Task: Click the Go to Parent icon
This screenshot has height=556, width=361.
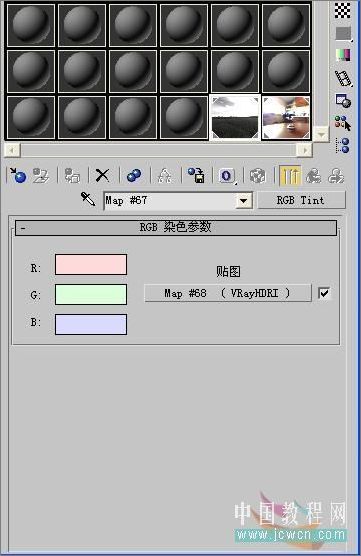Action: coord(313,175)
